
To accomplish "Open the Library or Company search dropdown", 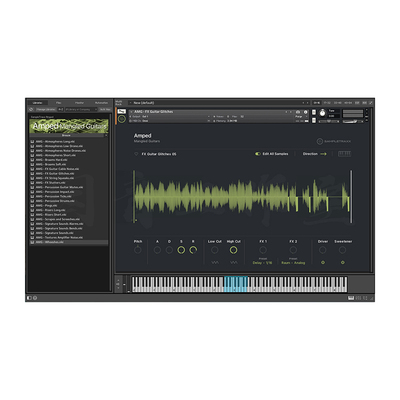I will click(81, 109).
